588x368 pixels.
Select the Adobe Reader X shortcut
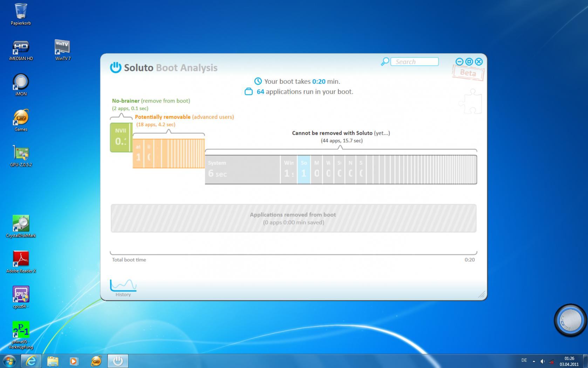[21, 262]
